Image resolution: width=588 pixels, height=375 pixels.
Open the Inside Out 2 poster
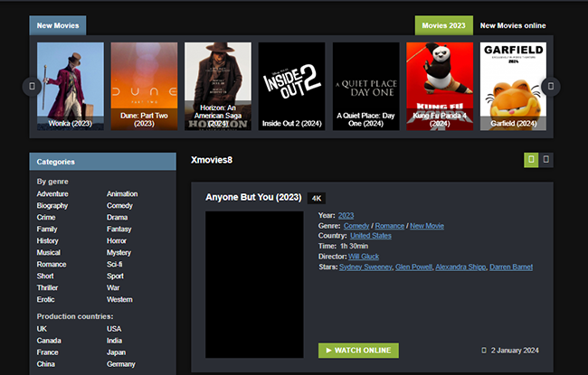(292, 86)
